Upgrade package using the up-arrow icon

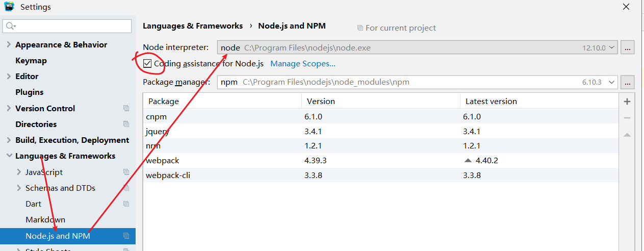(x=627, y=135)
